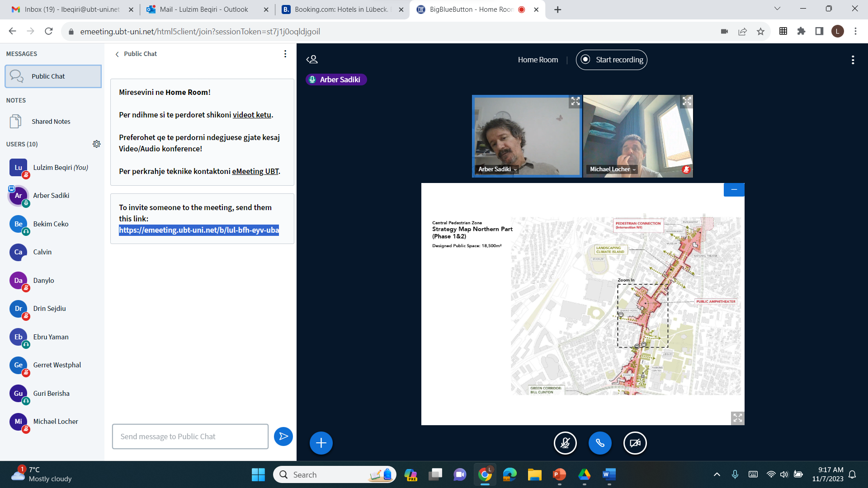Open PowerPoint from the Windows taskbar

tap(559, 474)
